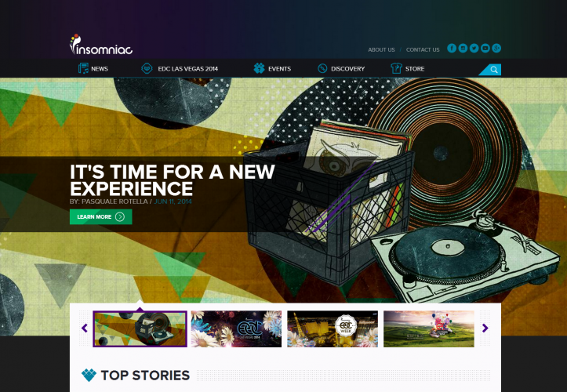Open the Facebook social icon
Screen dimensions: 567x392
pyautogui.click(x=452, y=48)
